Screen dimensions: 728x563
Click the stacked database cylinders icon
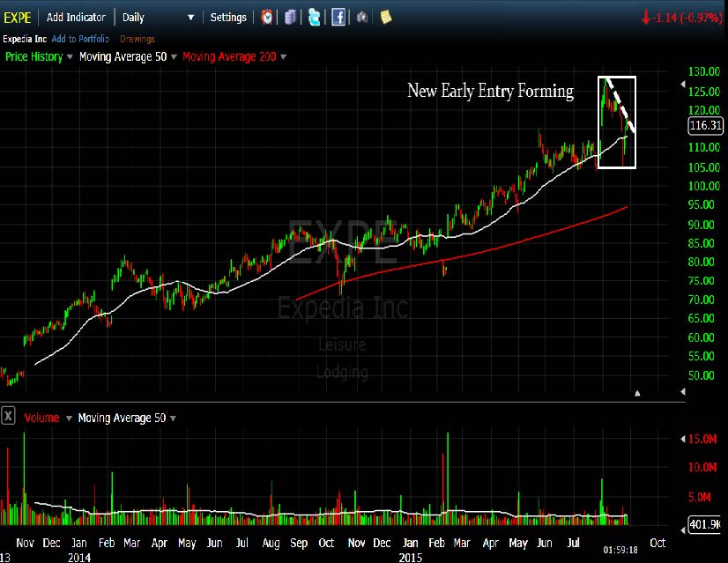(290, 18)
